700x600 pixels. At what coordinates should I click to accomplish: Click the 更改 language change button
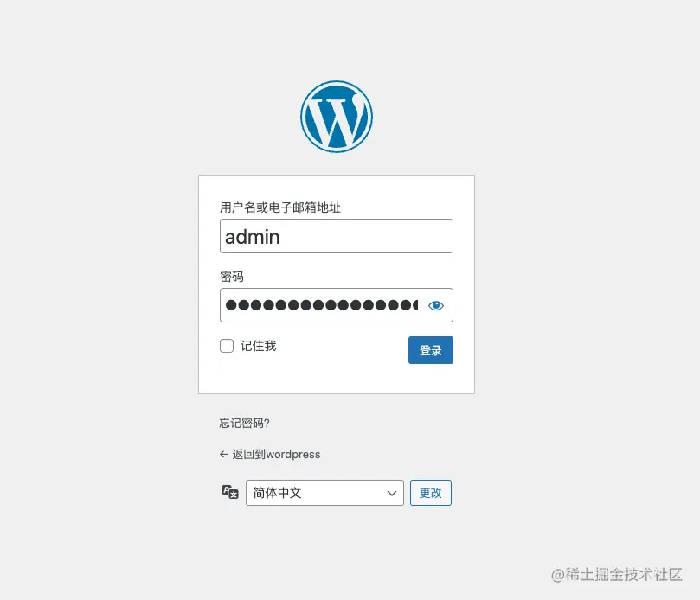pyautogui.click(x=430, y=493)
